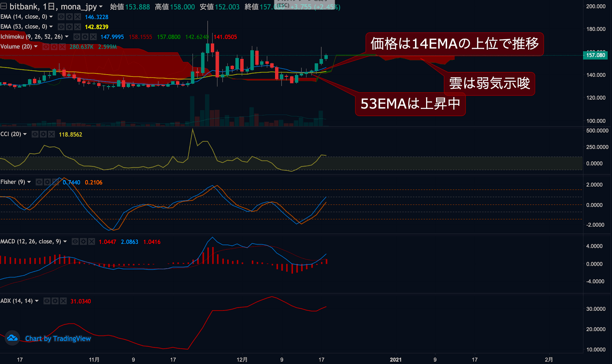Expand the mona_jpy symbol dropdown
Image resolution: width=612 pixels, height=364 pixels.
(100, 7)
